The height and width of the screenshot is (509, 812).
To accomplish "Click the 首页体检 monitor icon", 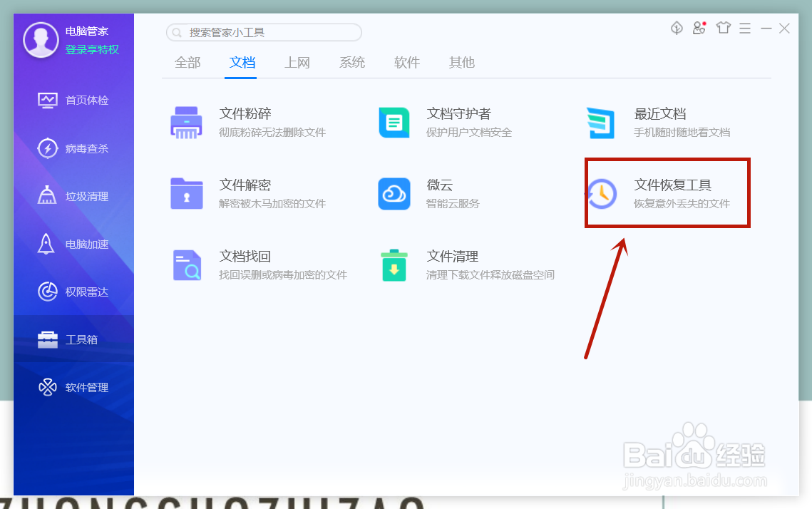I will pyautogui.click(x=48, y=100).
